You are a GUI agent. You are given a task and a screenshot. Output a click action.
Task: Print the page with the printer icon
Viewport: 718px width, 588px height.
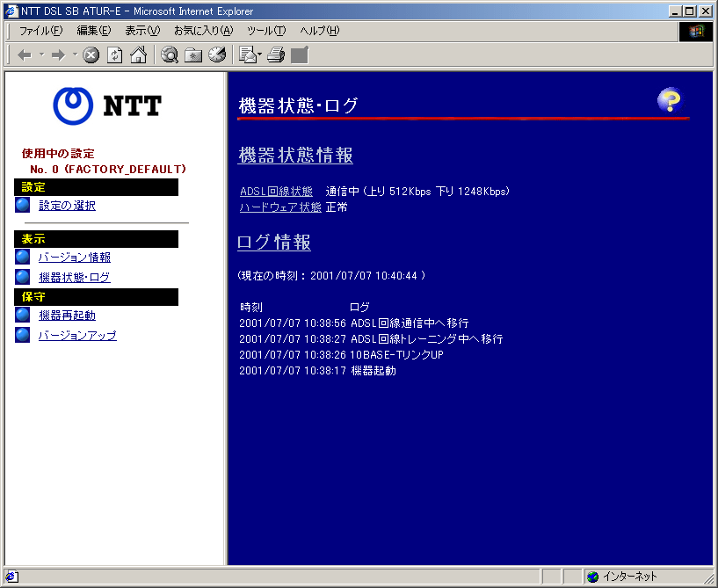click(276, 55)
